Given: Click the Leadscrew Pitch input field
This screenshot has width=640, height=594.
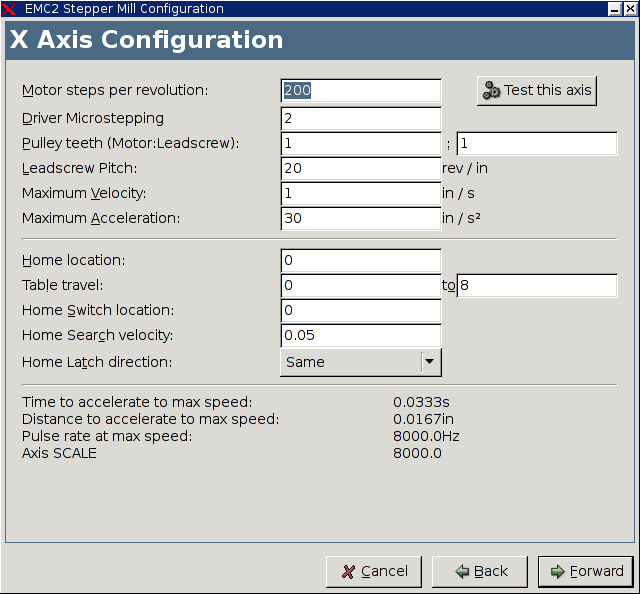Looking at the screenshot, I should tap(361, 168).
